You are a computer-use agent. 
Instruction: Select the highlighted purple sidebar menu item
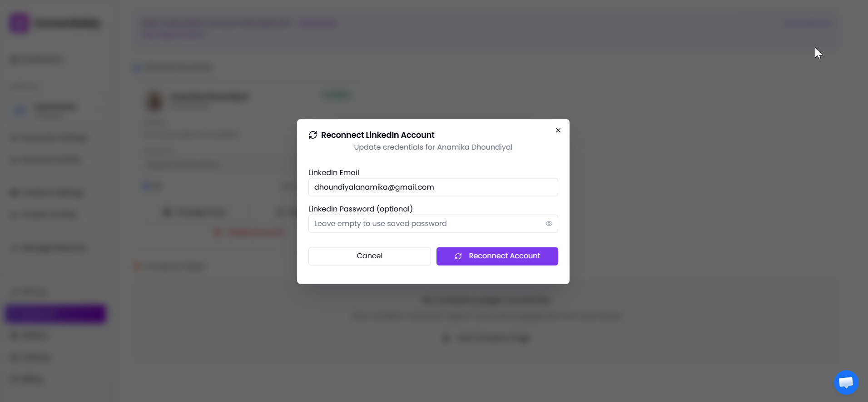click(x=55, y=314)
